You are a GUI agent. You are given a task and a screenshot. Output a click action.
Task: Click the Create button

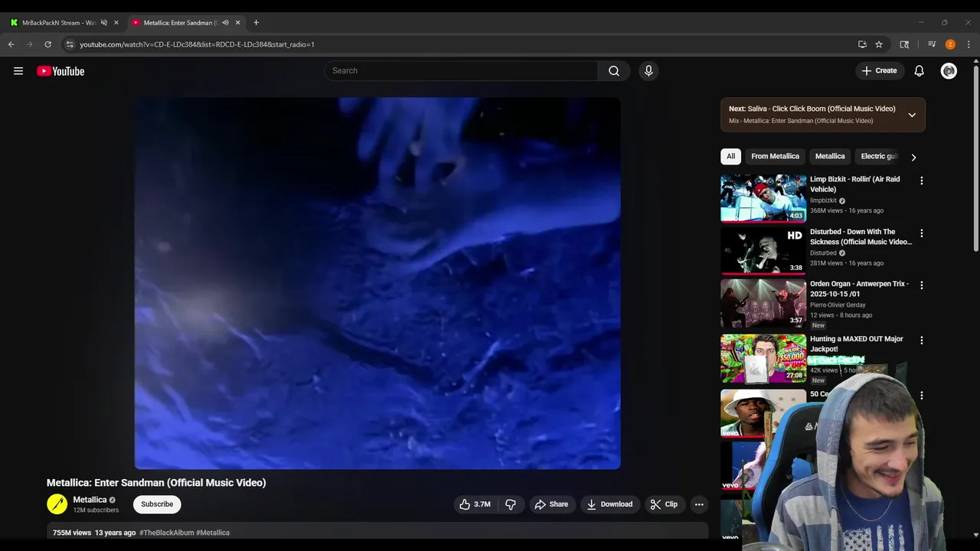click(880, 70)
